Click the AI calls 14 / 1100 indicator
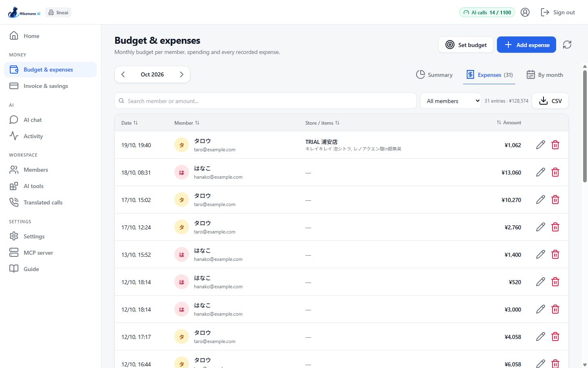588x368 pixels. coord(487,12)
